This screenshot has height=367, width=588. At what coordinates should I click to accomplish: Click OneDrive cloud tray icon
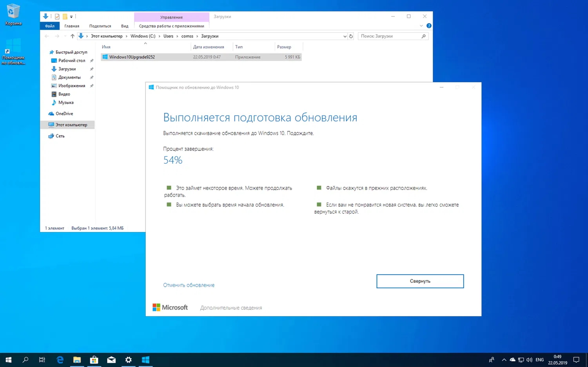tap(512, 360)
